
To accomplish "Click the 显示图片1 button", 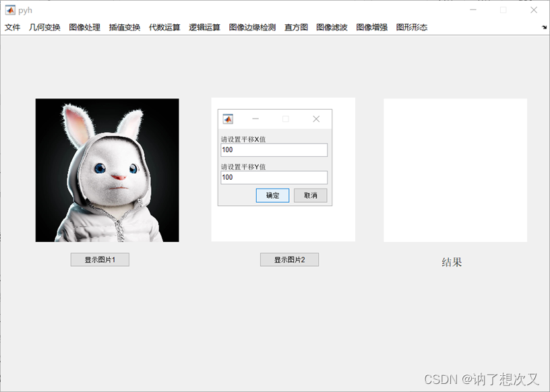I will click(100, 260).
